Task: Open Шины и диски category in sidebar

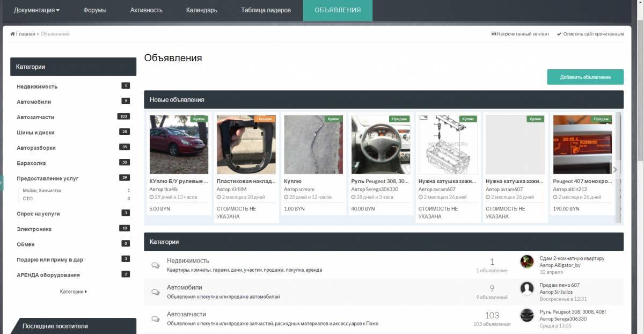Action: (35, 133)
